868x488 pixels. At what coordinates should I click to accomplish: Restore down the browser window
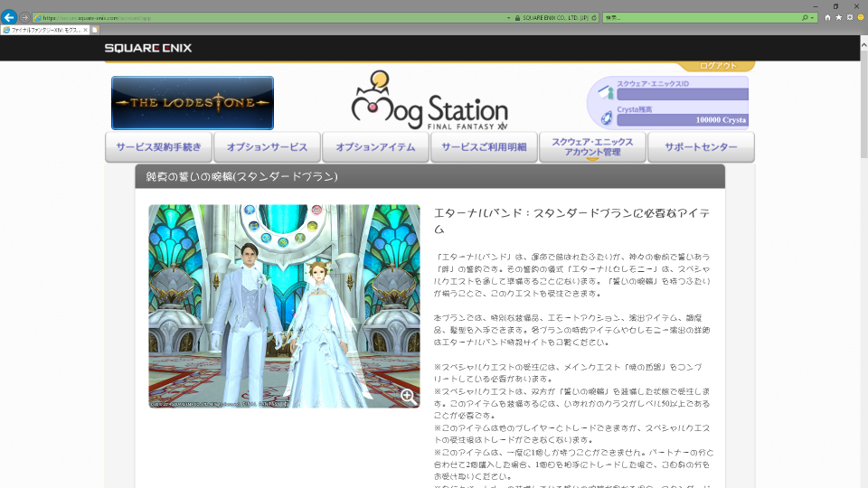coord(835,6)
